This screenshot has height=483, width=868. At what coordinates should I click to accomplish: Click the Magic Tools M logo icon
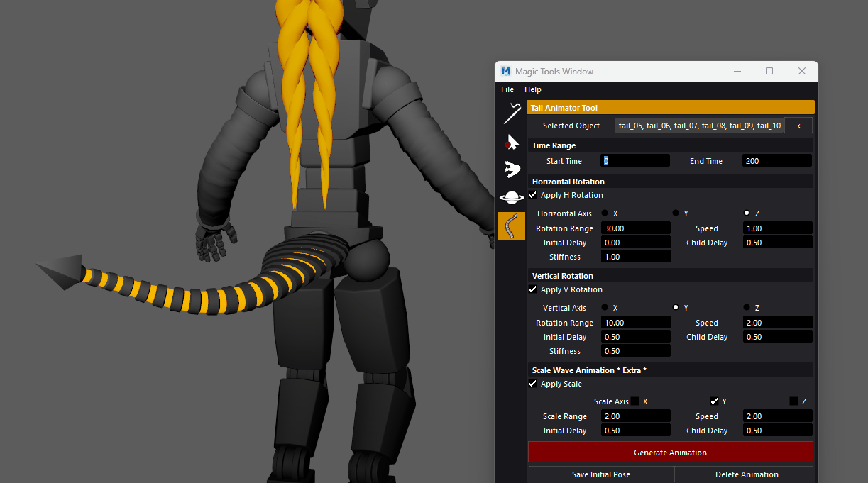pyautogui.click(x=505, y=71)
